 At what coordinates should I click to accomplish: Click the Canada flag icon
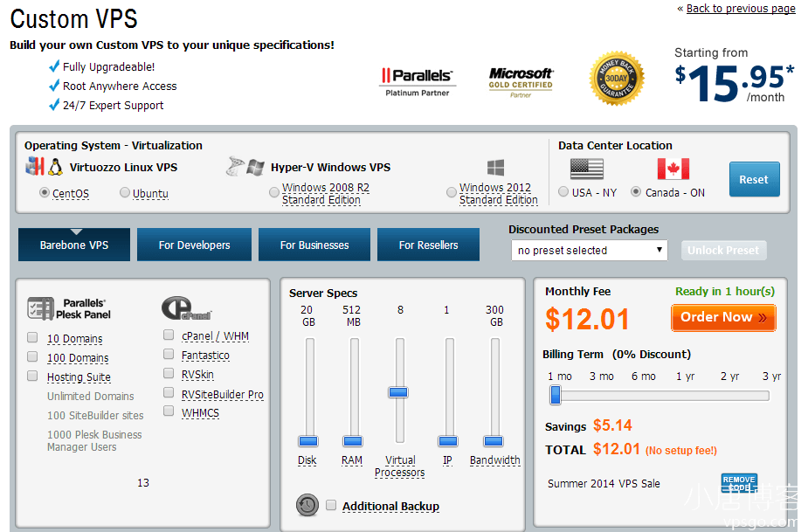(x=673, y=169)
